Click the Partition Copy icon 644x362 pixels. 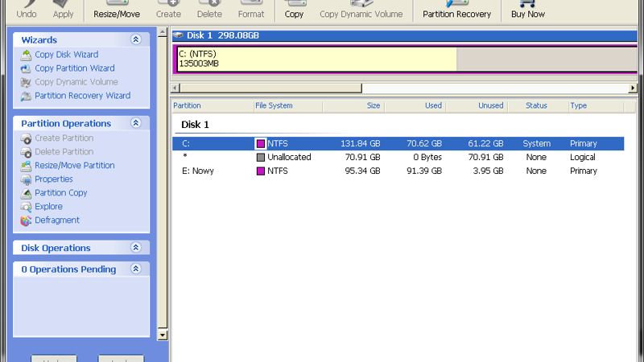pos(26,193)
